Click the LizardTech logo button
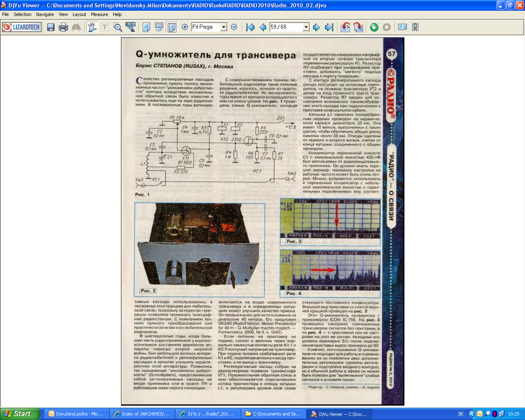 coord(22,27)
